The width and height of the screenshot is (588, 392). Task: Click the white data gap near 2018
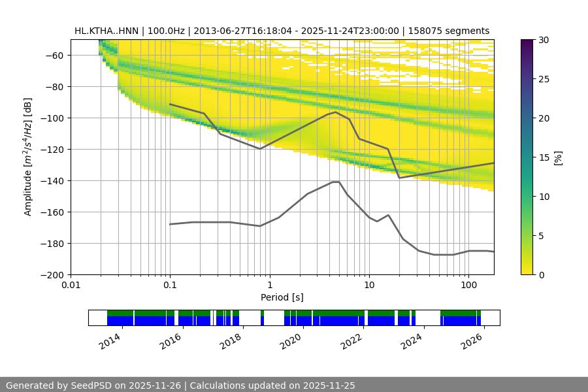pos(251,318)
